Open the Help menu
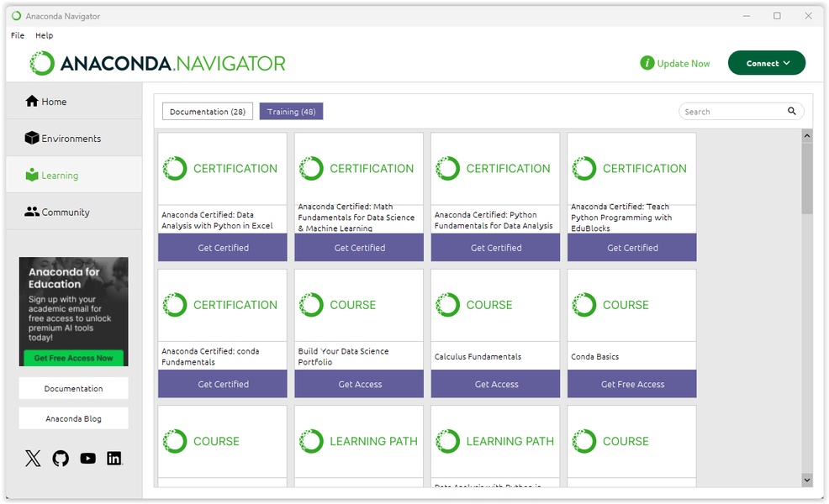829x504 pixels. 45,35
